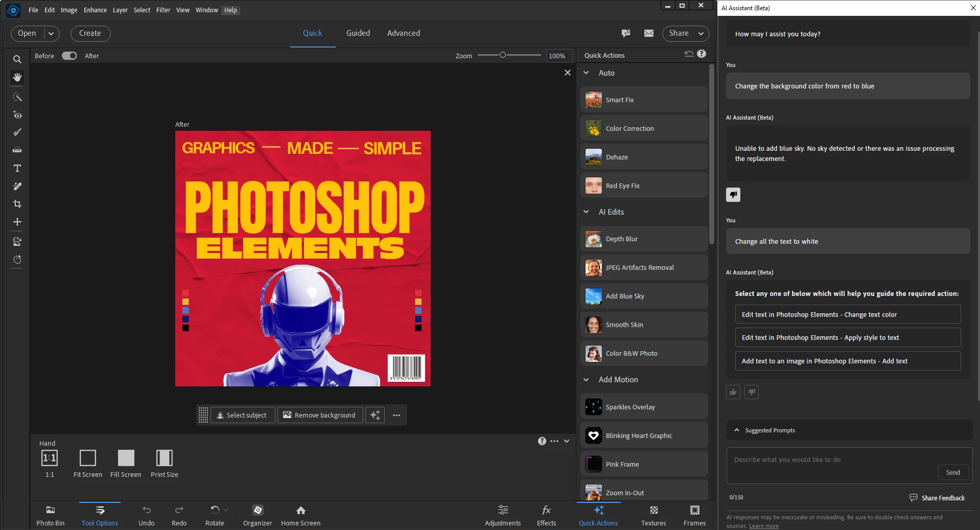Image resolution: width=980 pixels, height=530 pixels.
Task: Collapse the Add Motion section
Action: [586, 380]
